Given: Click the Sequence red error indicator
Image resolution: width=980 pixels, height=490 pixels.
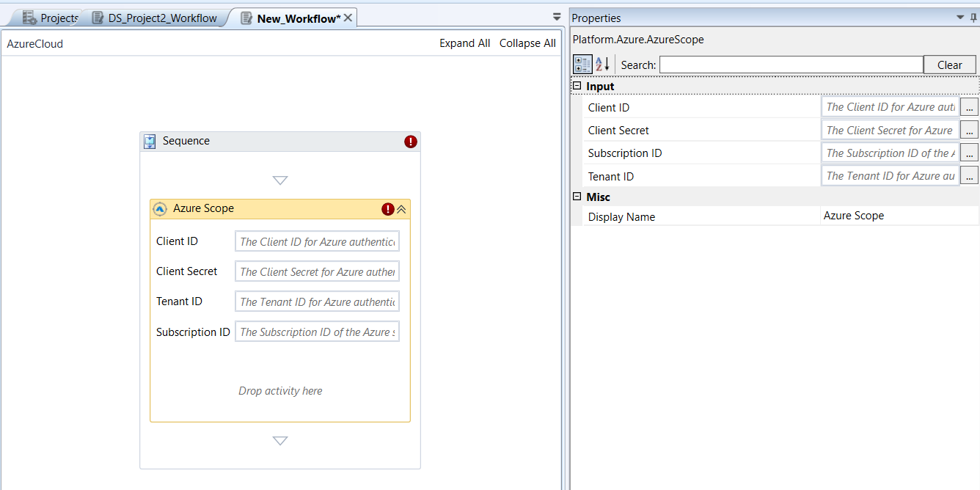Looking at the screenshot, I should pyautogui.click(x=411, y=142).
